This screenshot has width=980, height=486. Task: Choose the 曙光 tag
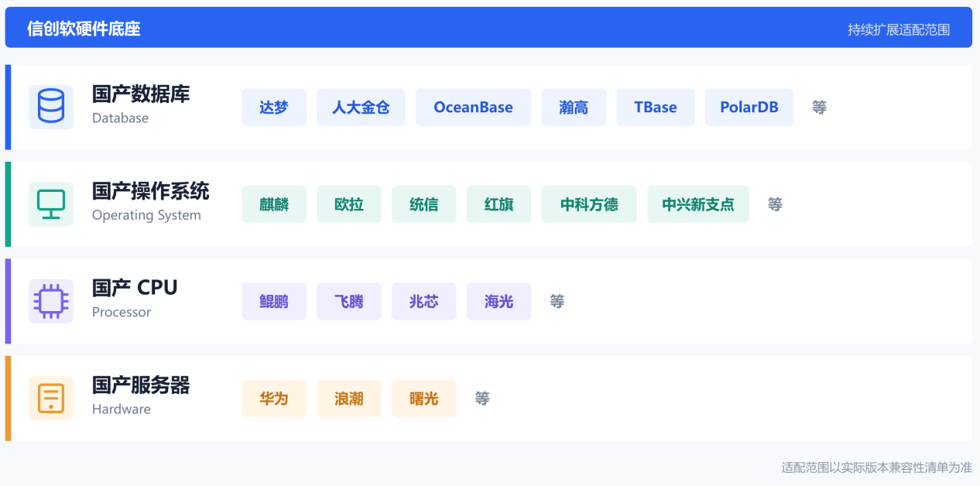(424, 399)
